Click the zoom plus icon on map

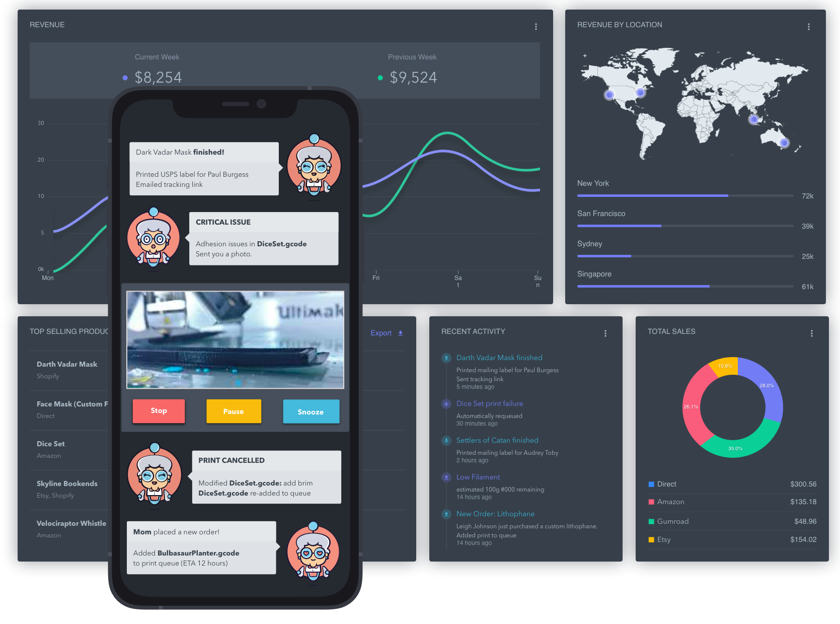pyautogui.click(x=585, y=56)
